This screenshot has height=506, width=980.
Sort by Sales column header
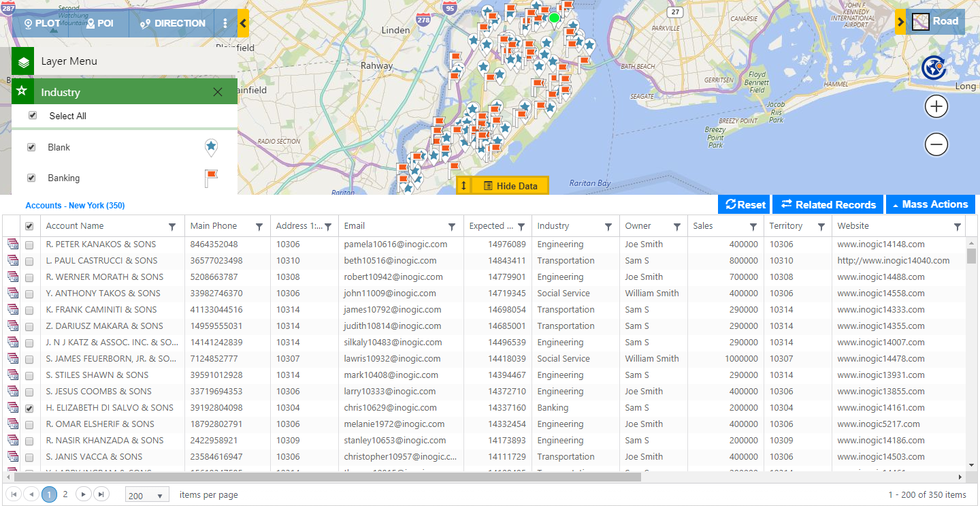click(x=703, y=226)
